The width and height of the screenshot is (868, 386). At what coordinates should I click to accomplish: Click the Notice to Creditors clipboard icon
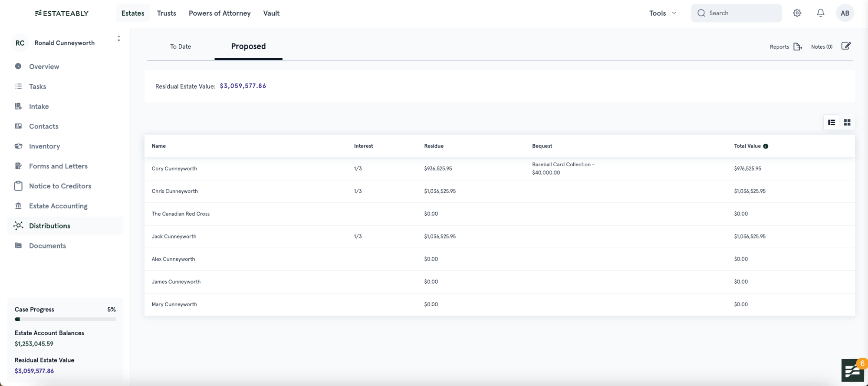point(18,186)
